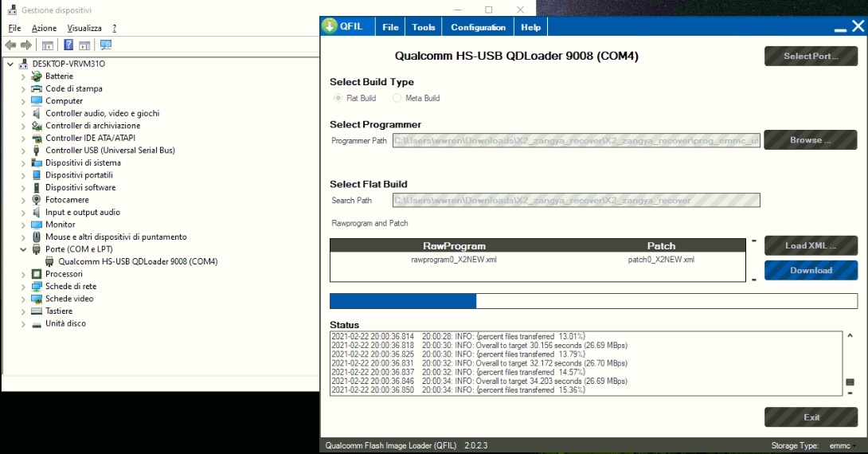Click the DESKTOP-VRVM31O computer icon

(23, 64)
